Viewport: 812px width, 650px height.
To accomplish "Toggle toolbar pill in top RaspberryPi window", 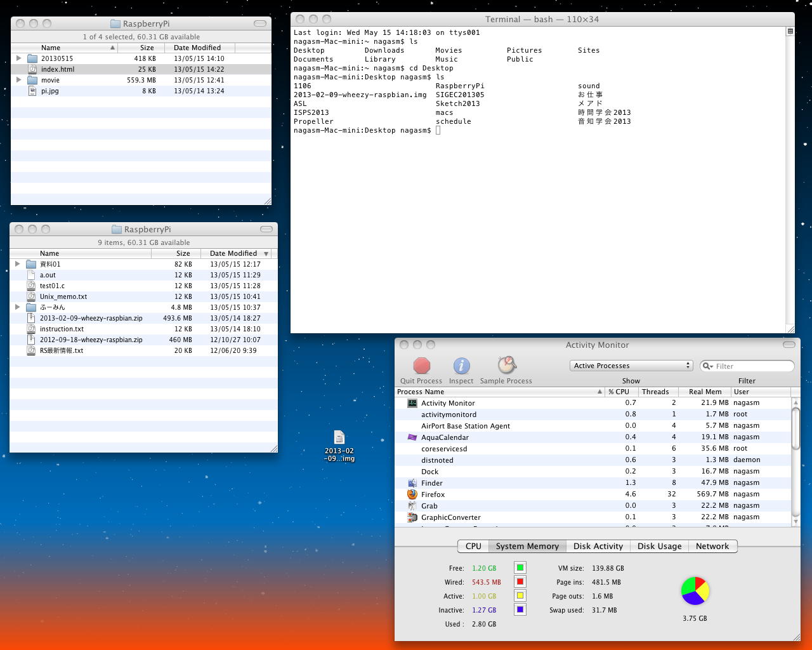I will (260, 23).
